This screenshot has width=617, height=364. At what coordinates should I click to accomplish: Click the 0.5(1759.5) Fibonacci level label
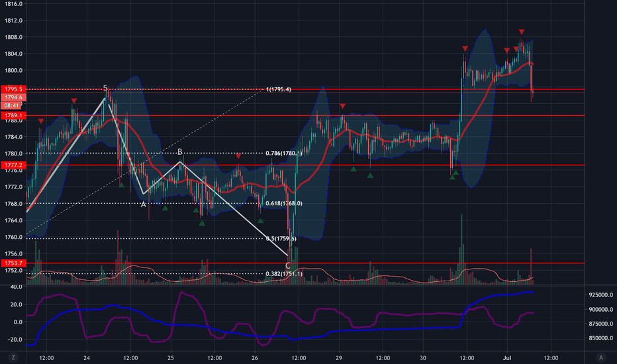point(281,238)
